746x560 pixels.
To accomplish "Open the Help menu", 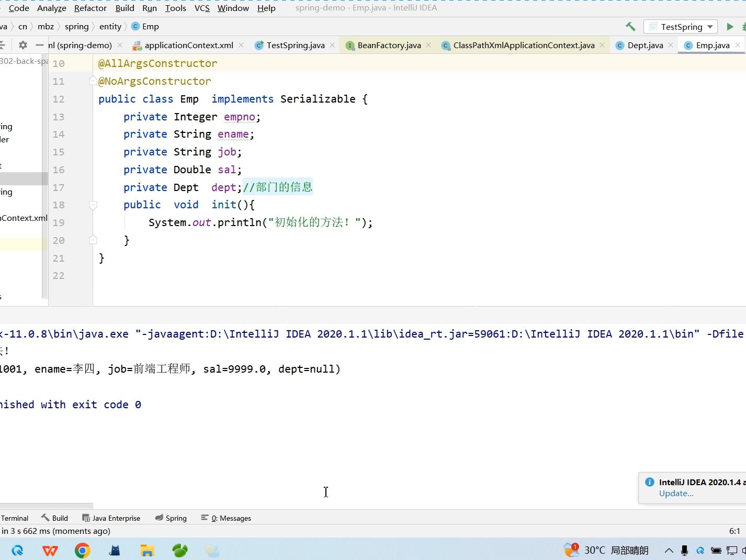I will coord(266,8).
